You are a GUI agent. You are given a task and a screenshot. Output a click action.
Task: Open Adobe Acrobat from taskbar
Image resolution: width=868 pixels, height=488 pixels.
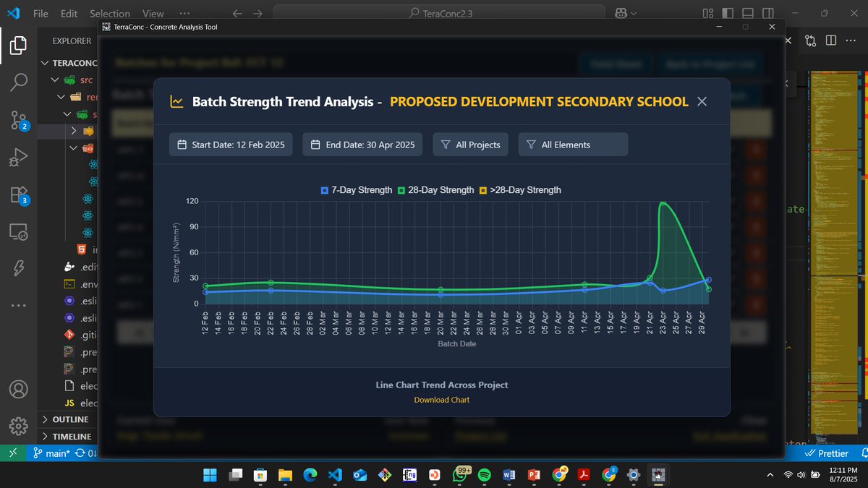[x=584, y=475]
